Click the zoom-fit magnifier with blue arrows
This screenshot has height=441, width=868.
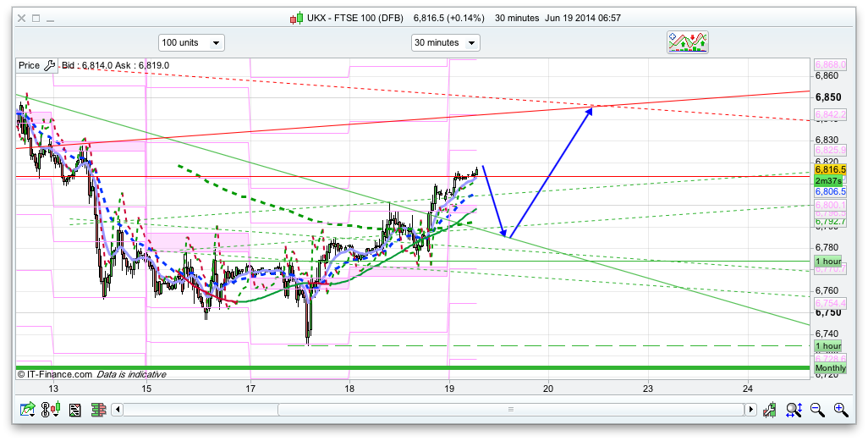[794, 410]
